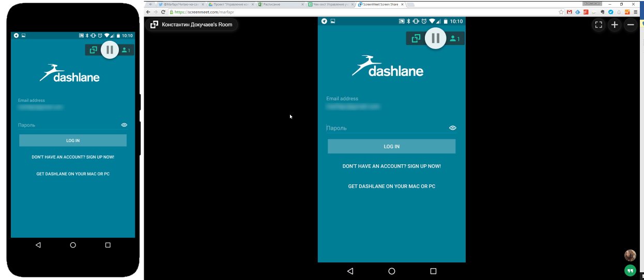
Task: Click LOG IN on the left phone
Action: click(73, 141)
